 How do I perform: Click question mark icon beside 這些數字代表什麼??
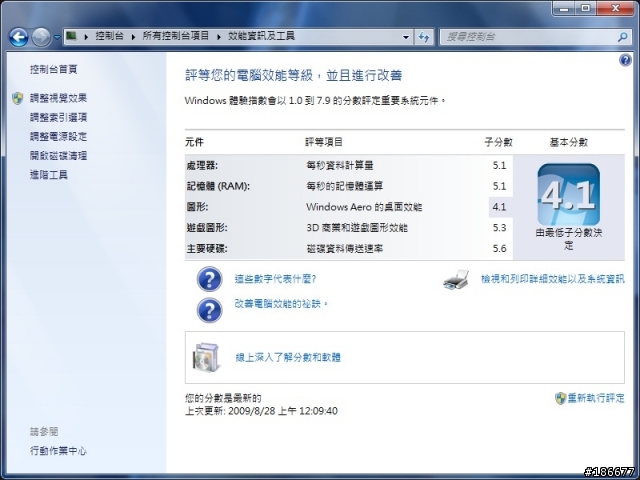coord(209,279)
